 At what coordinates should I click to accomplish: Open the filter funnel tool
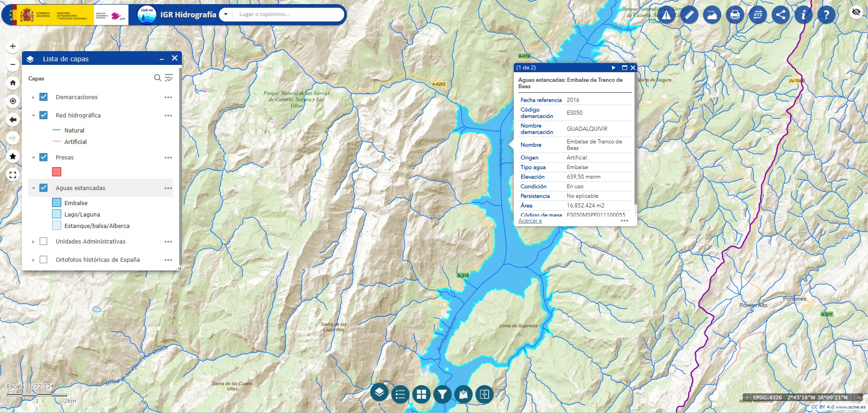click(442, 394)
